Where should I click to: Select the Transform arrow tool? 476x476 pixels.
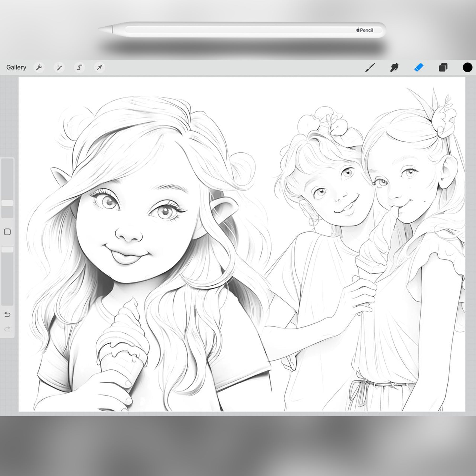pos(99,67)
